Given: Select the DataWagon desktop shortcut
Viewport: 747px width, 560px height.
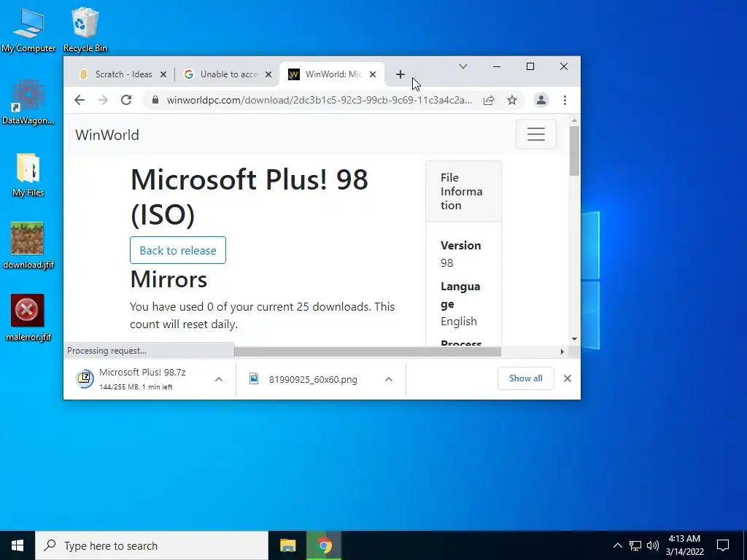Looking at the screenshot, I should coord(28,102).
